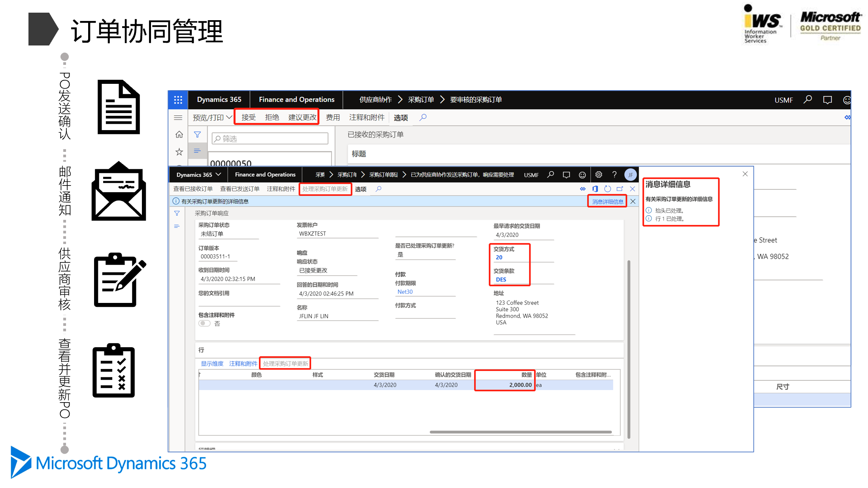The height and width of the screenshot is (488, 868).
Task: Click lines section 处理采购订单更新 button
Action: click(x=285, y=364)
